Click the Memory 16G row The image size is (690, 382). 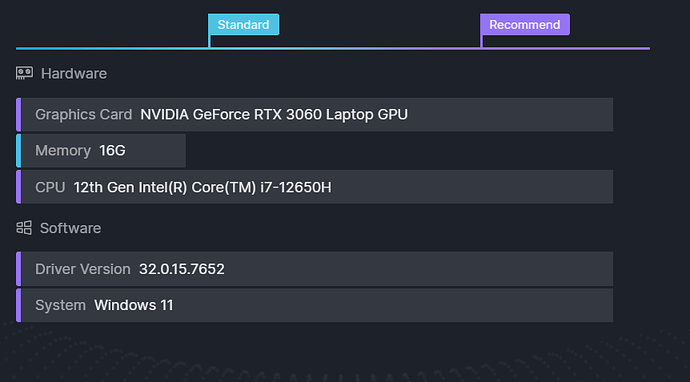(103, 151)
